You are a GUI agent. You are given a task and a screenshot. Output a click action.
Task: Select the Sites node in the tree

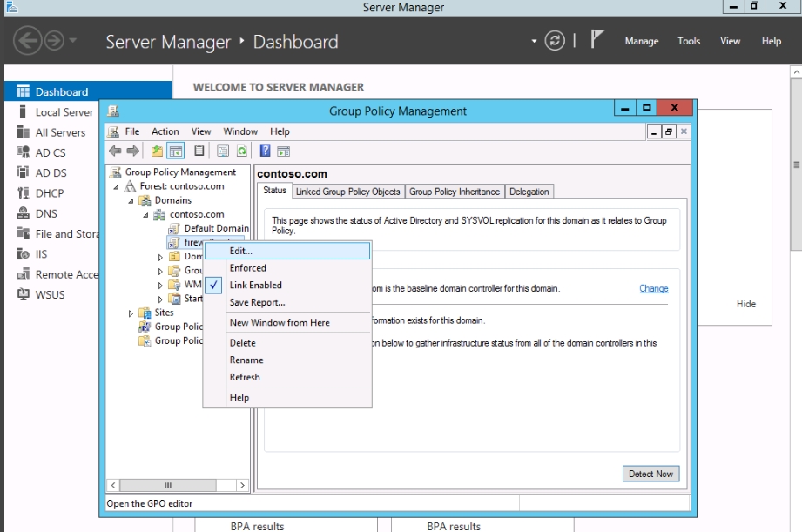[164, 313]
